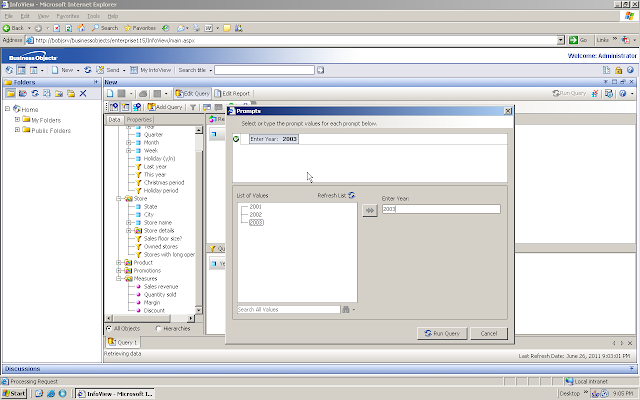This screenshot has height=400, width=640.
Task: Select 2001 in List of Values
Action: click(x=256, y=207)
